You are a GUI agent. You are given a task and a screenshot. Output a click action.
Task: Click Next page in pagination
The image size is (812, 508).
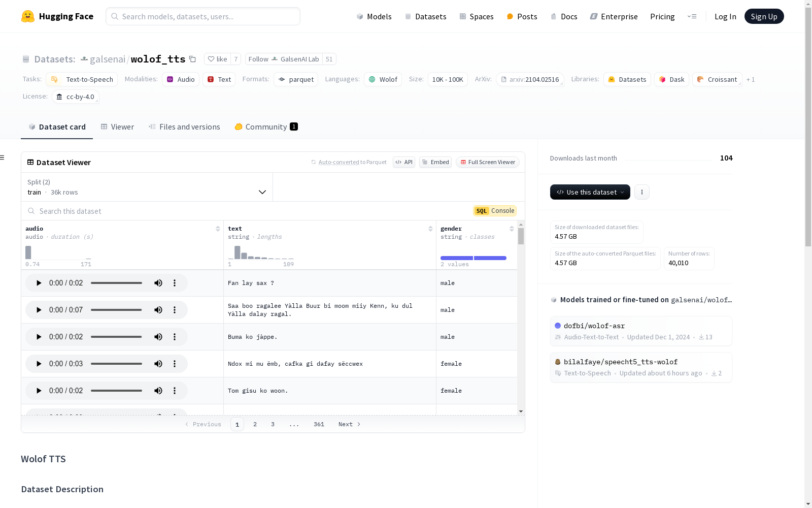(350, 424)
